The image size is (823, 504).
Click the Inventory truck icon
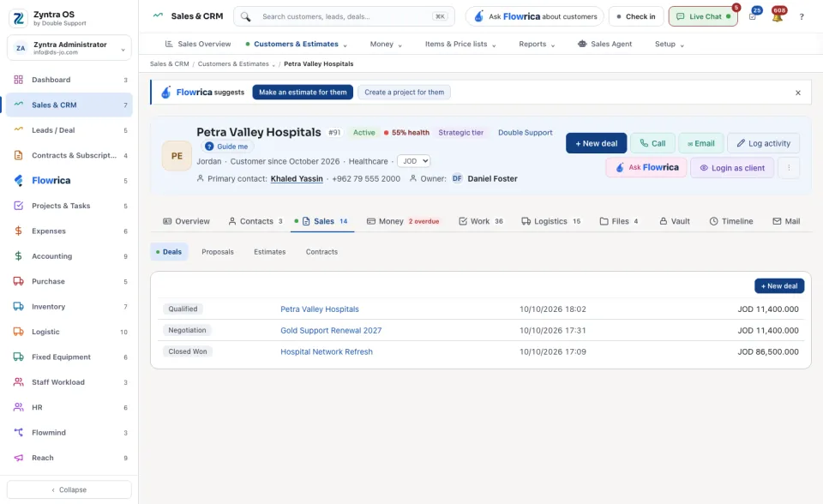coord(18,307)
